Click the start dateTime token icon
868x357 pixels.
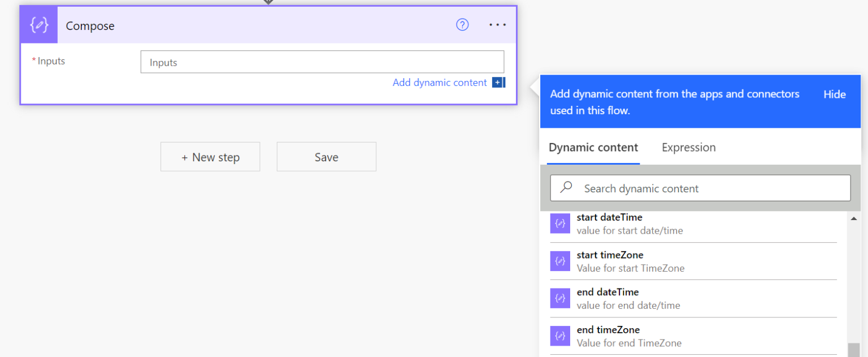[560, 223]
